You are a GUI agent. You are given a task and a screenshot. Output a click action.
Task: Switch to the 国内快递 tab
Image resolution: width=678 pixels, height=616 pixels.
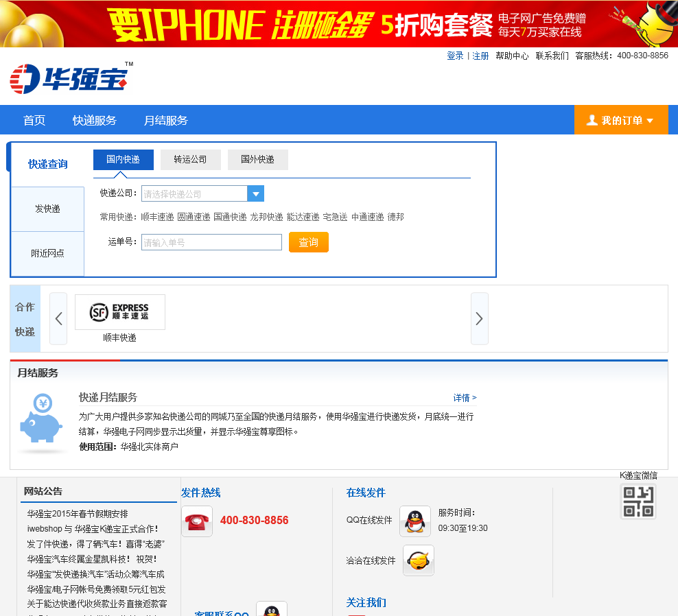[124, 160]
